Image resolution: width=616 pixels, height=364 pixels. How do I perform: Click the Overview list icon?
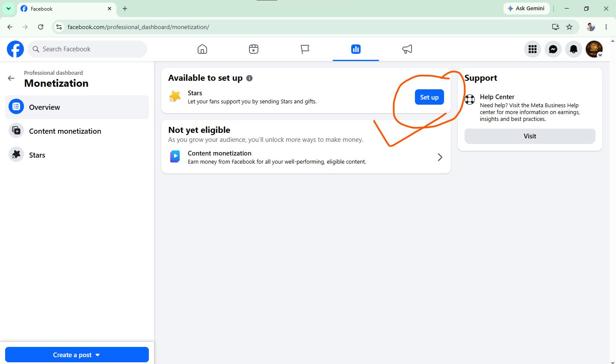tap(16, 107)
